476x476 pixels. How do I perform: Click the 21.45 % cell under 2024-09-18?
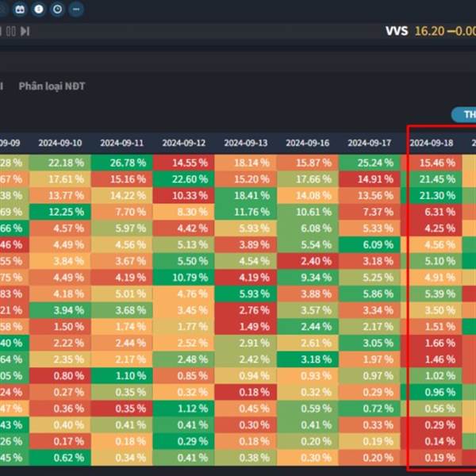tap(432, 179)
